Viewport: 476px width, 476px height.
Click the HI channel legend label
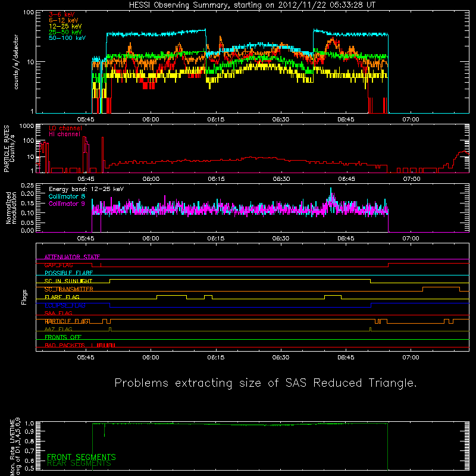coord(64,134)
